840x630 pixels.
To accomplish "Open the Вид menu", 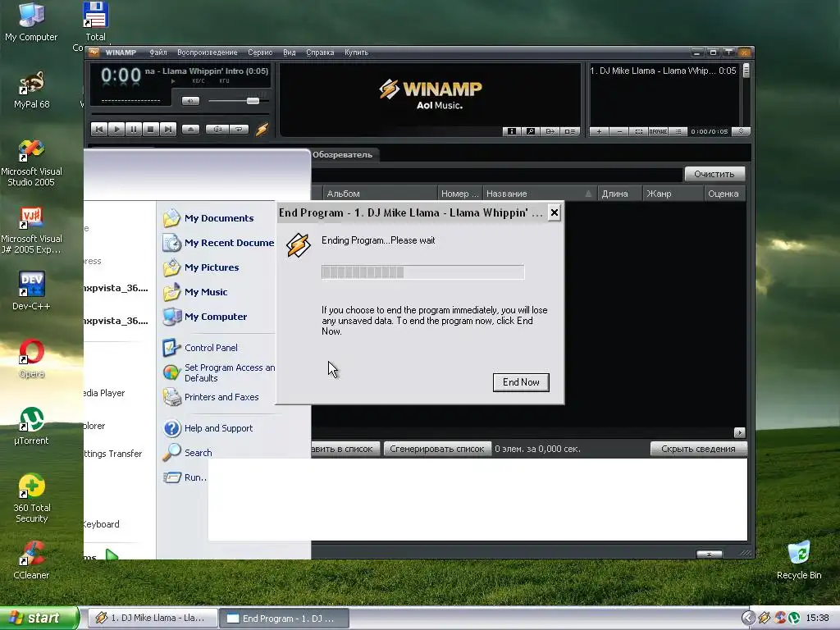I will pos(290,52).
